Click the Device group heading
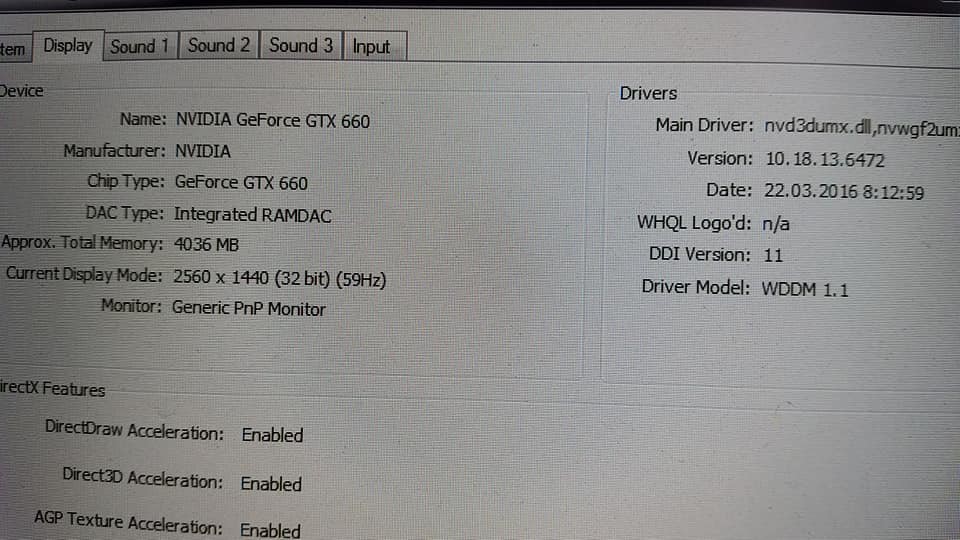 (x=21, y=91)
